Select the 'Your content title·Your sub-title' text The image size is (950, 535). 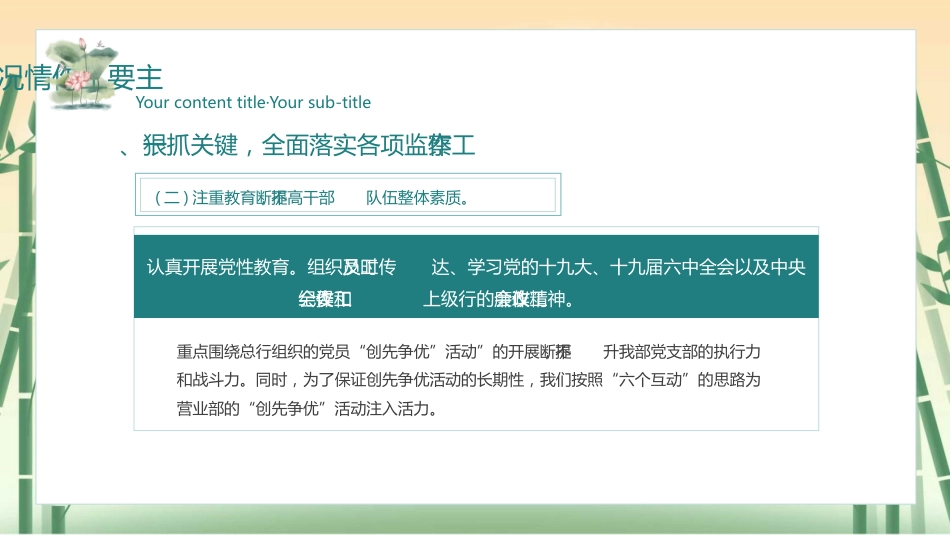pyautogui.click(x=253, y=102)
